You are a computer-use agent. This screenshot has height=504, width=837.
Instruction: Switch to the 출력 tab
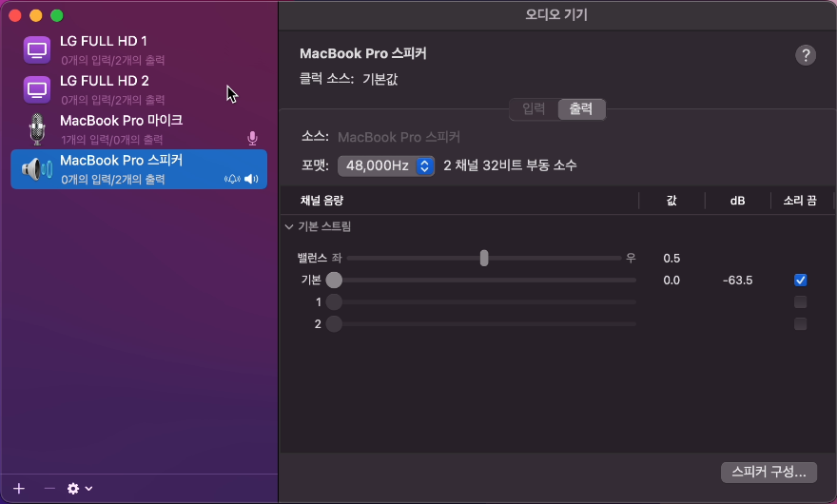581,109
